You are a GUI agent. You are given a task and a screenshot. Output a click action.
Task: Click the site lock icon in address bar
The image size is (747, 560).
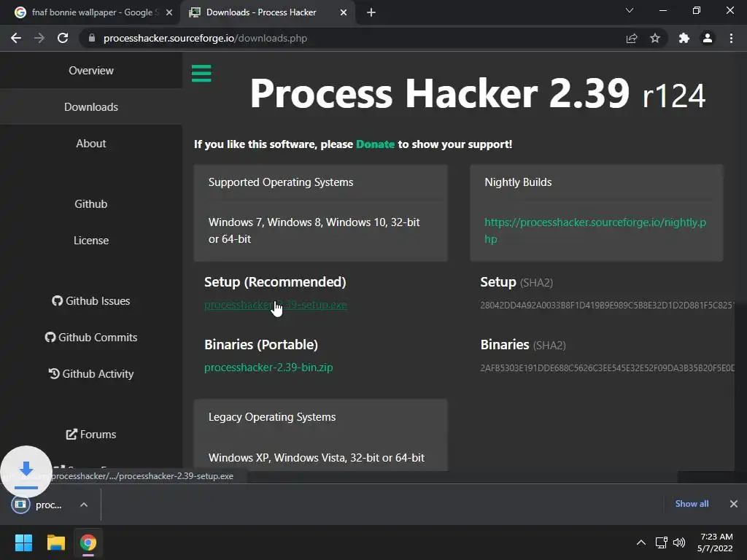point(92,38)
